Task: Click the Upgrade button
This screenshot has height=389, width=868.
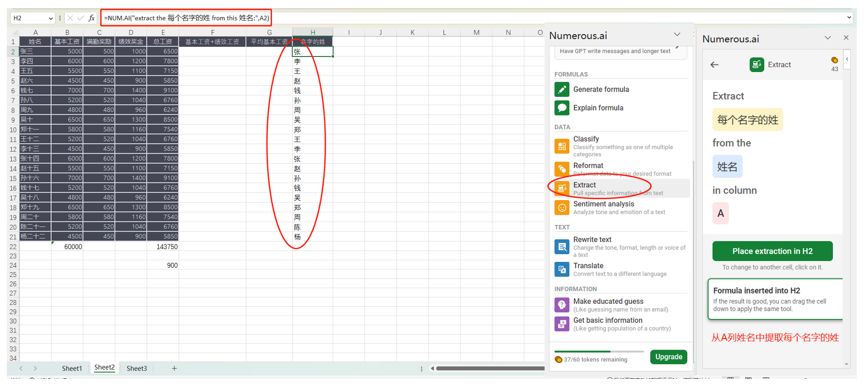Action: point(668,357)
